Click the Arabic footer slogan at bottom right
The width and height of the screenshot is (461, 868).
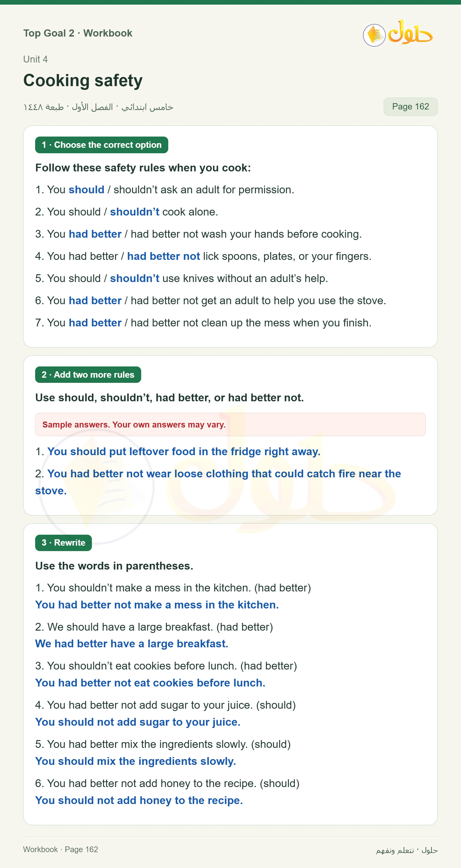407,850
